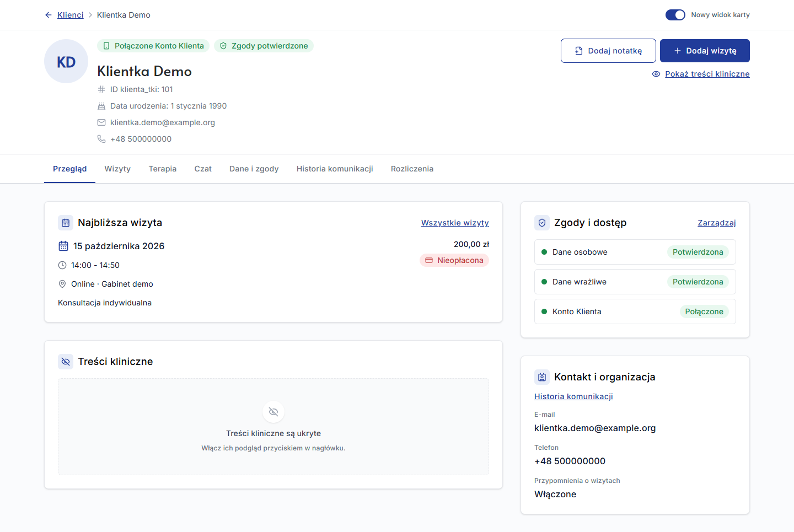The width and height of the screenshot is (794, 532).
Task: Open Historia komunikacji link in the contact card
Action: coord(573,396)
